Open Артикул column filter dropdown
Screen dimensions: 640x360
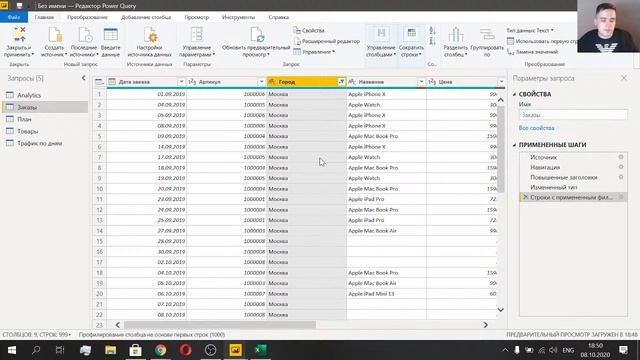pyautogui.click(x=261, y=82)
